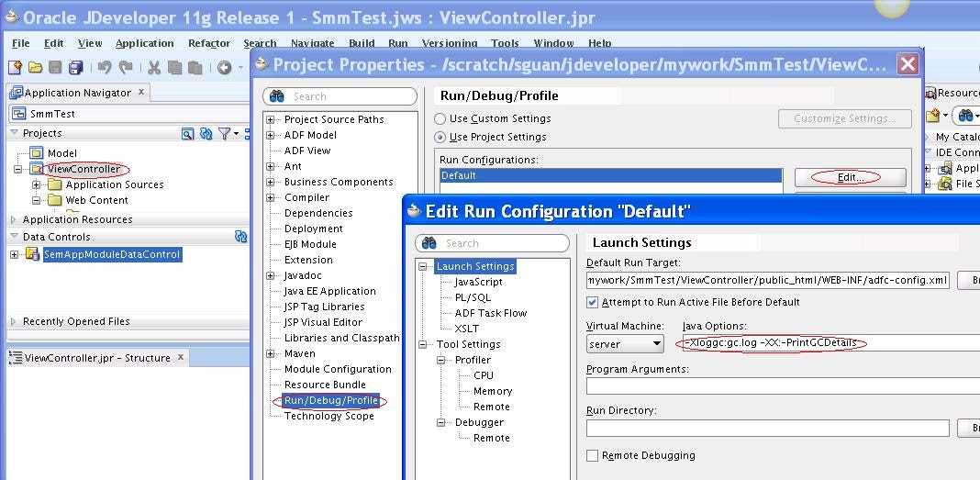
Task: Click the Web Content folder icon
Action: pyautogui.click(x=55, y=200)
